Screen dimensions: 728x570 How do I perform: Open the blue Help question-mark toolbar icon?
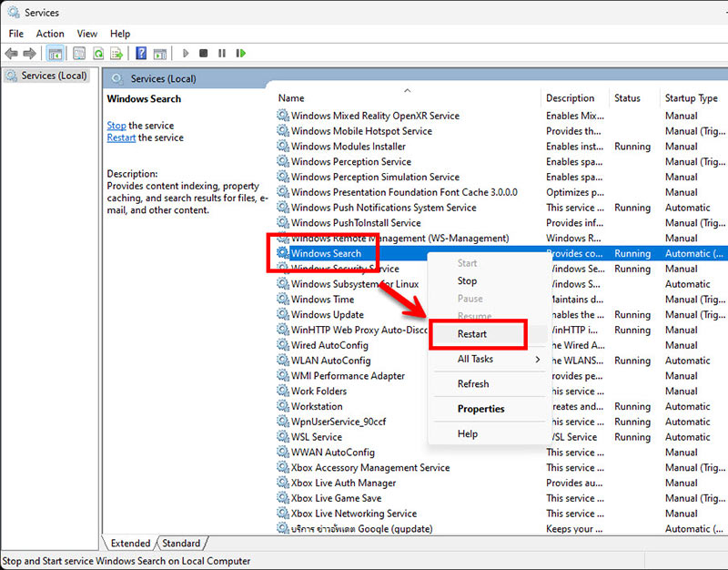click(141, 54)
